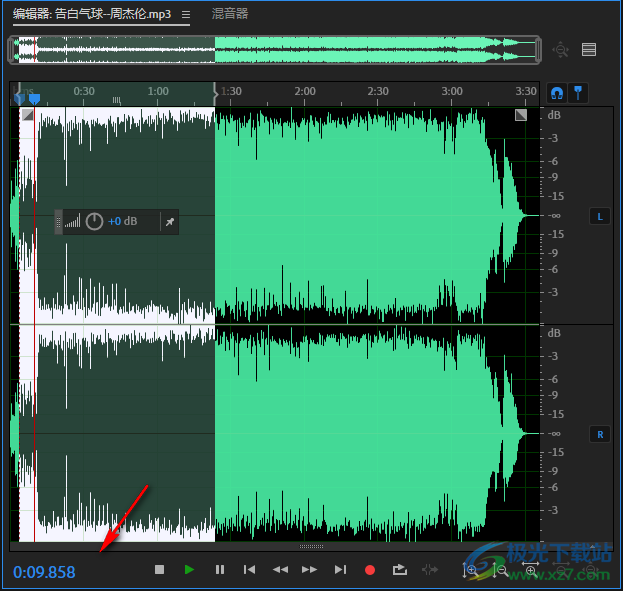Zoom in amplitude with vertical magnifier
The image size is (623, 591).
click(x=470, y=571)
